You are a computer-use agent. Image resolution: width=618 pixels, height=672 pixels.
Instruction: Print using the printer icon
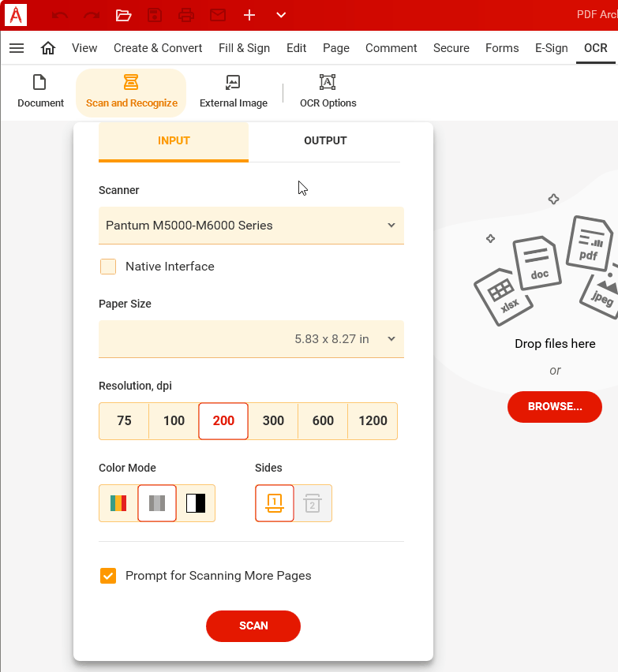tap(186, 16)
